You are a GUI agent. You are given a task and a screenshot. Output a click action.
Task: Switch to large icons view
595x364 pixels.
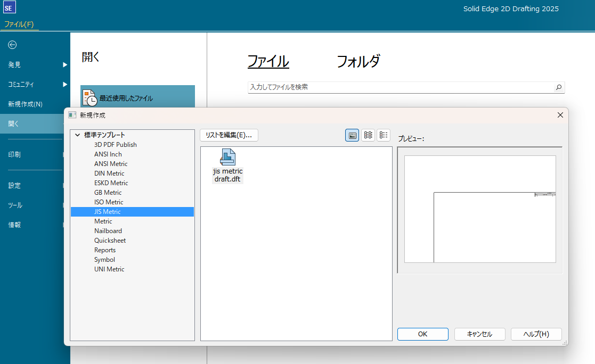click(352, 135)
